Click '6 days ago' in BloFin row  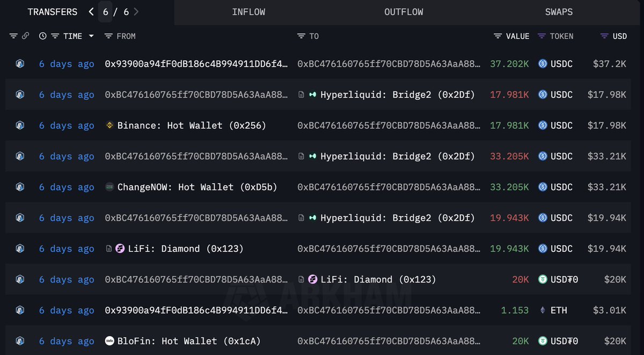(x=67, y=341)
